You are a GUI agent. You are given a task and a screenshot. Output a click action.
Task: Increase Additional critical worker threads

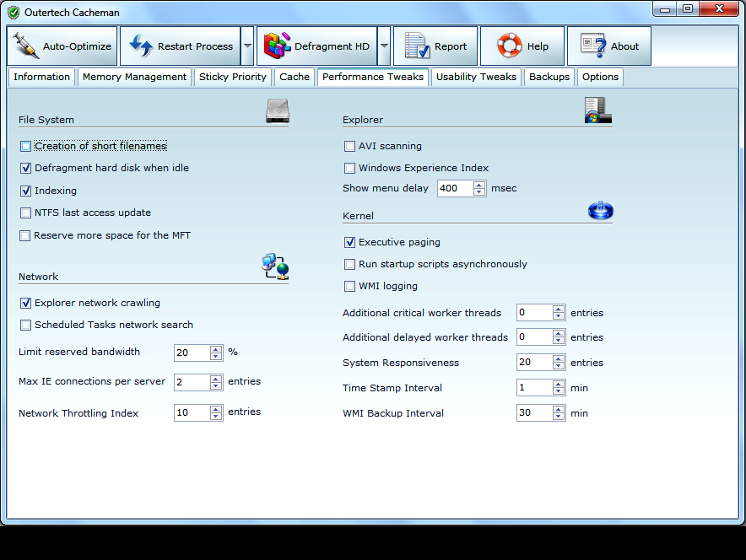[x=559, y=310]
